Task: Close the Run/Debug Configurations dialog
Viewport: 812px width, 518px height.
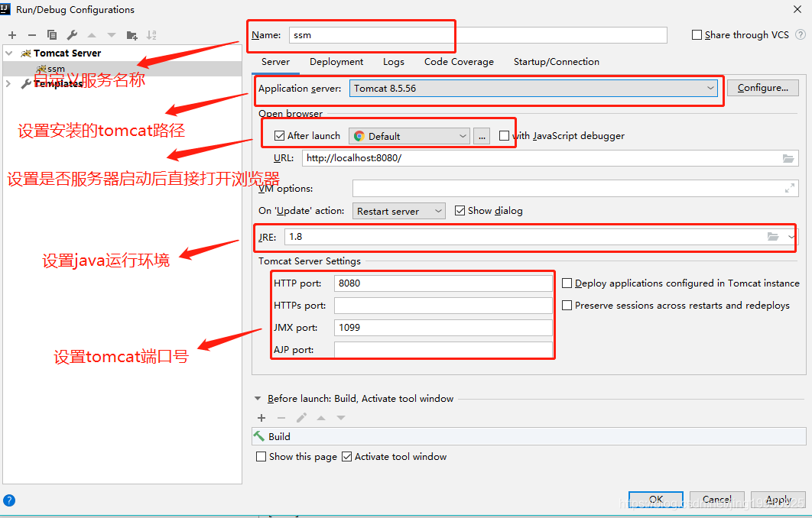Action: (x=797, y=9)
